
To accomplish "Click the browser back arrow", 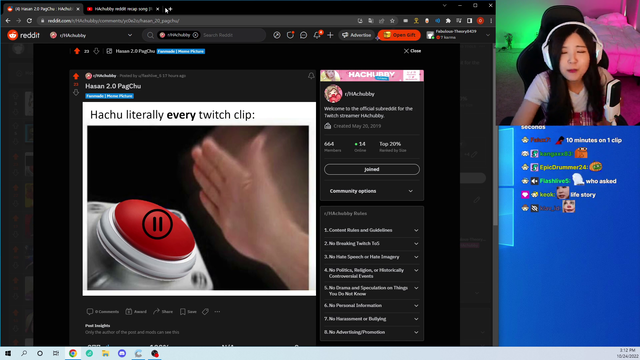I will pyautogui.click(x=8, y=20).
